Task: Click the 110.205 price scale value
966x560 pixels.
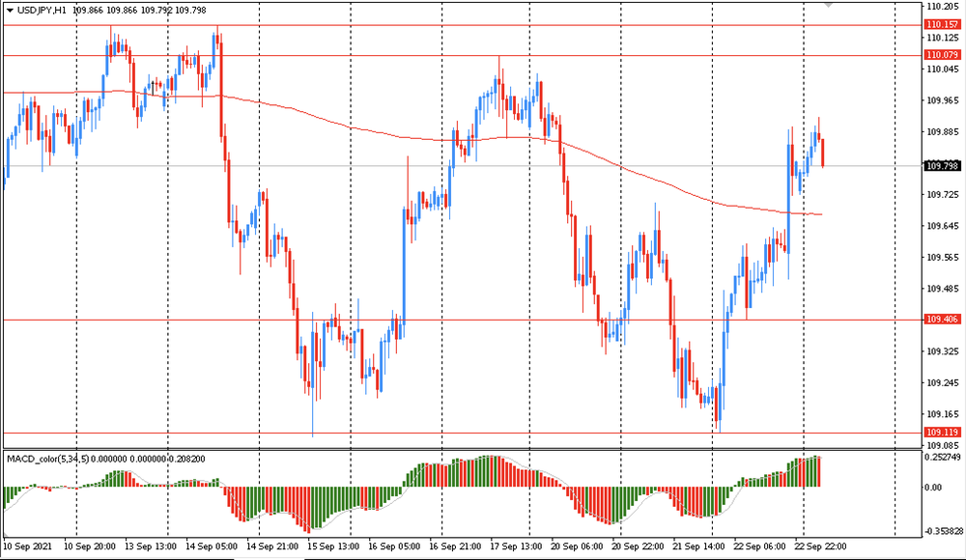Action: pos(943,7)
